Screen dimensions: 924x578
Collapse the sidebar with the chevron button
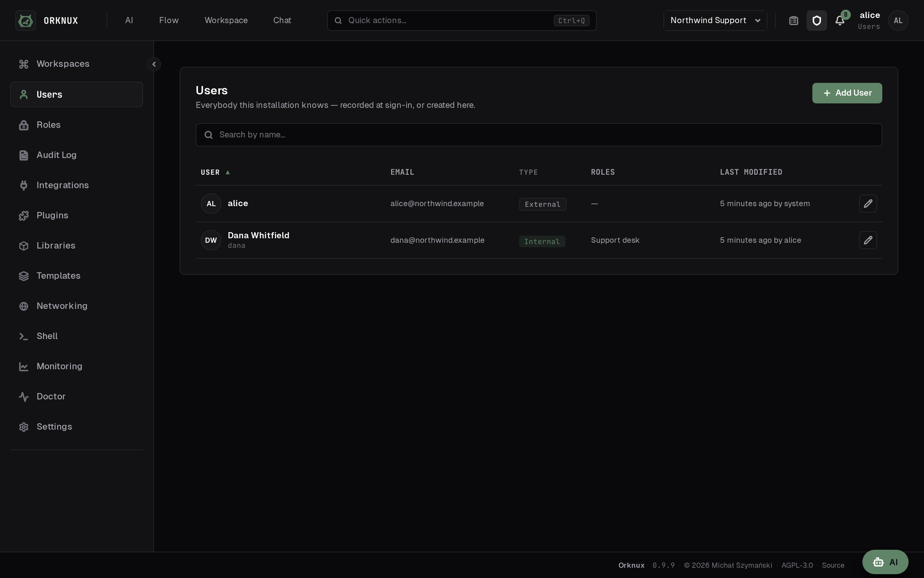click(x=154, y=64)
